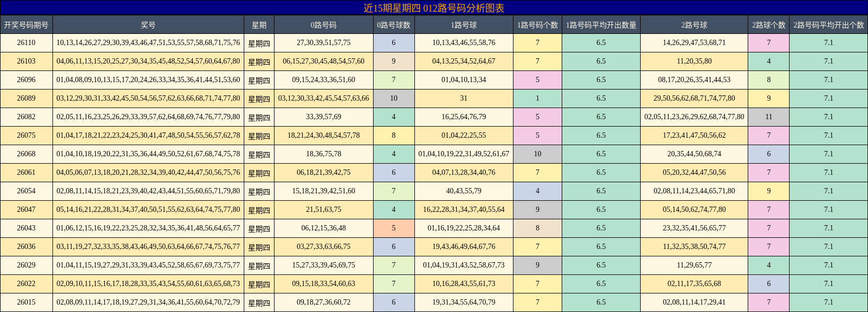
Task: Select issue number 26061
Action: pyautogui.click(x=26, y=173)
